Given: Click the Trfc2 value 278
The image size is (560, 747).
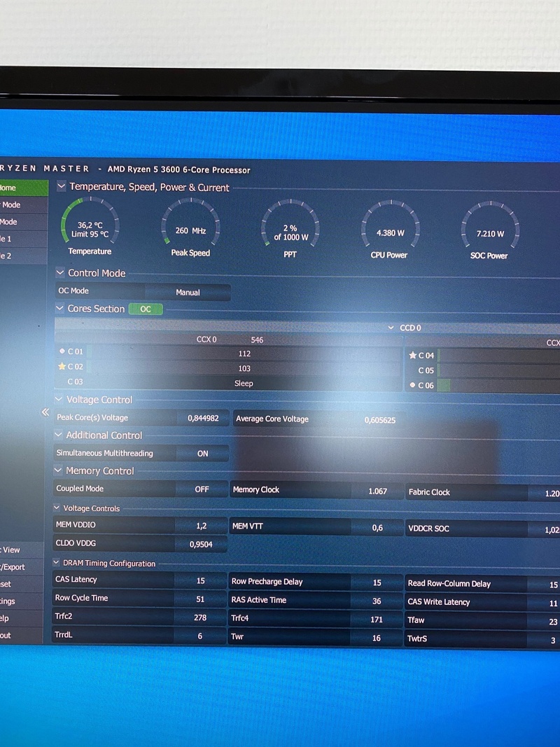Looking at the screenshot, I should pos(200,617).
